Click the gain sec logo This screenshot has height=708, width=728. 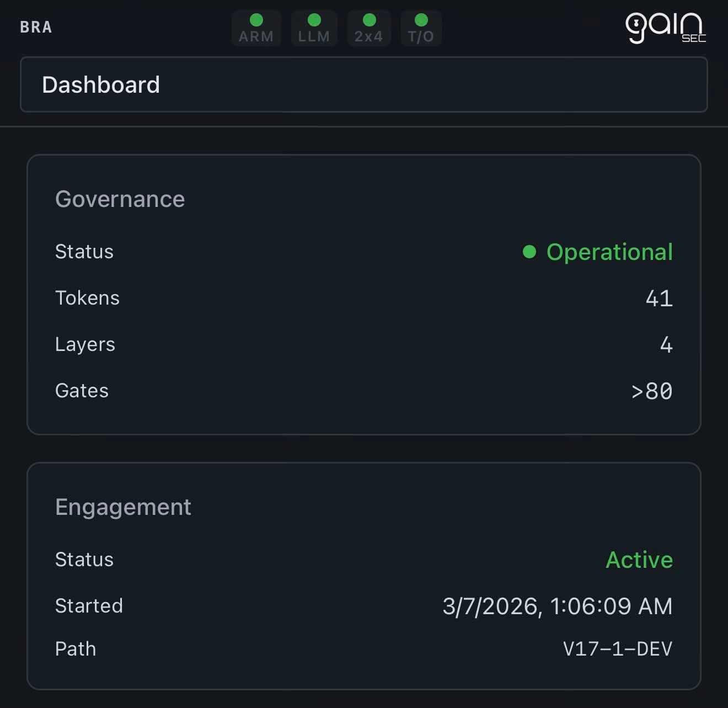[665, 26]
